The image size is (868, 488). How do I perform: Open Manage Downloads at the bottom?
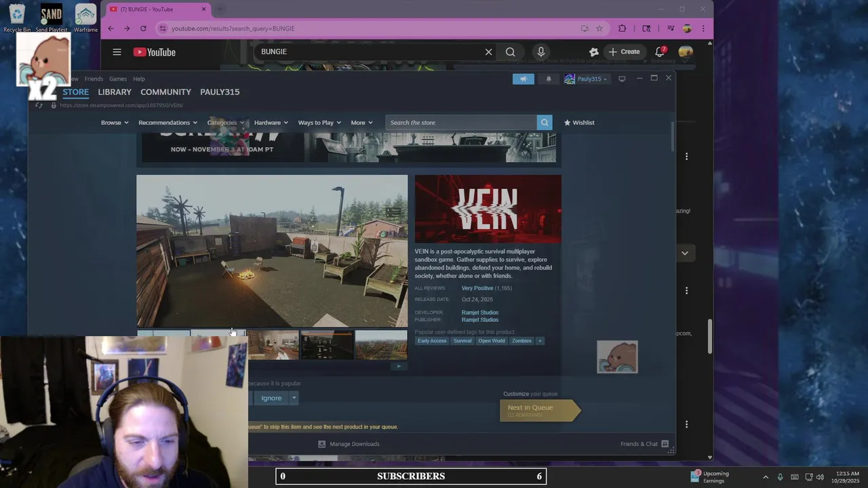(349, 444)
